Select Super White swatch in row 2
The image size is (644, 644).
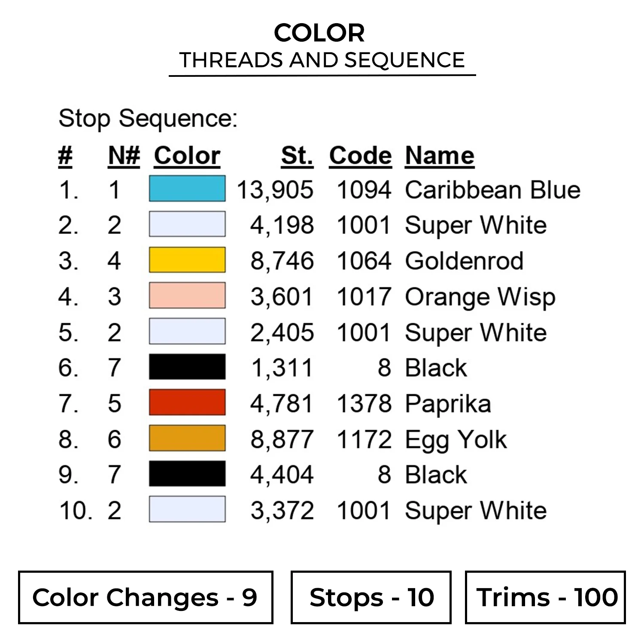pyautogui.click(x=187, y=225)
